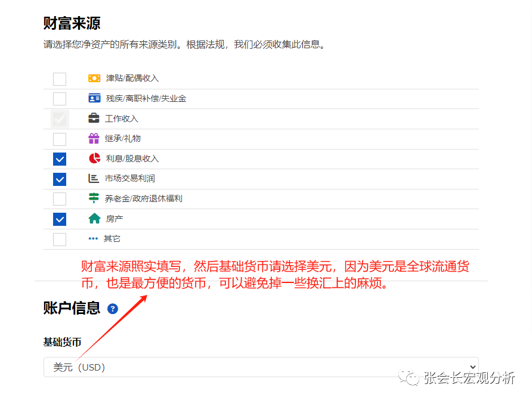Check the 残疾/离职补偿/失业金 checkbox

click(60, 99)
